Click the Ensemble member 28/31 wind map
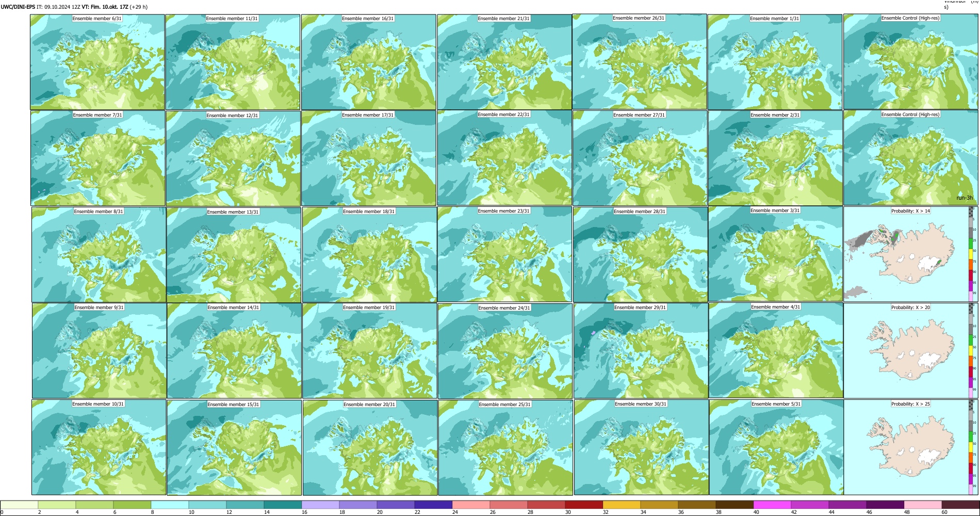980x516 pixels. click(640, 254)
